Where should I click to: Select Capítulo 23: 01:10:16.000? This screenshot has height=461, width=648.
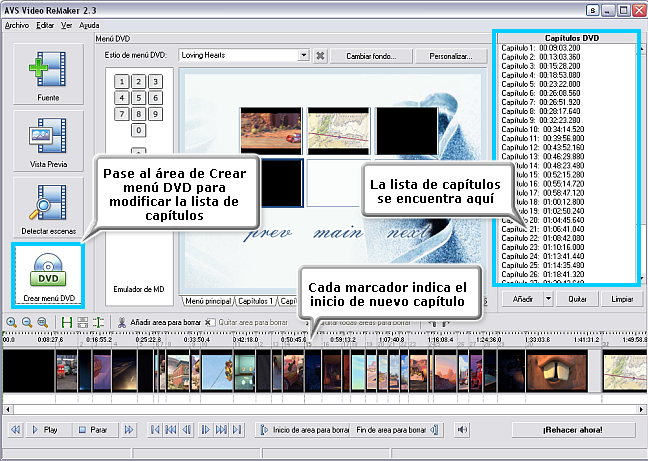point(543,247)
